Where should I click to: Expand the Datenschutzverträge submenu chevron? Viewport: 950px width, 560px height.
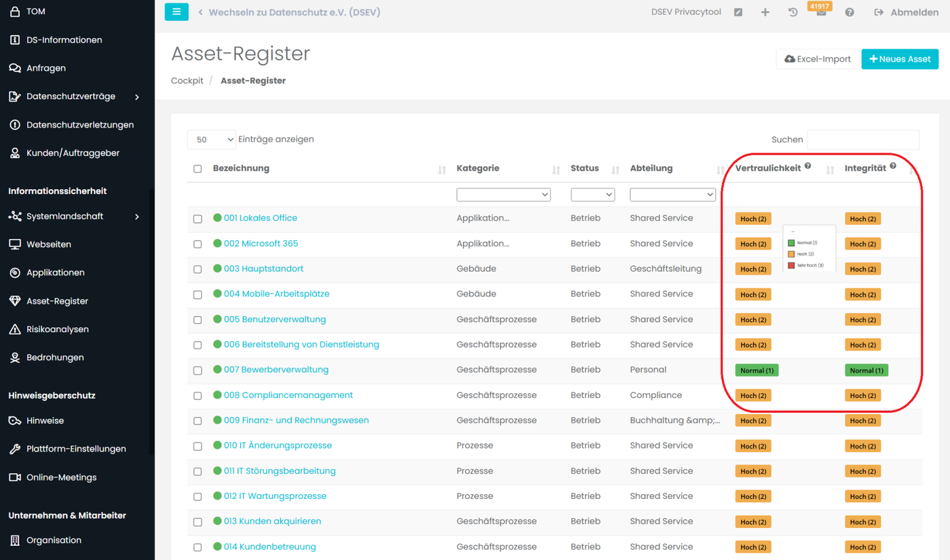137,97
